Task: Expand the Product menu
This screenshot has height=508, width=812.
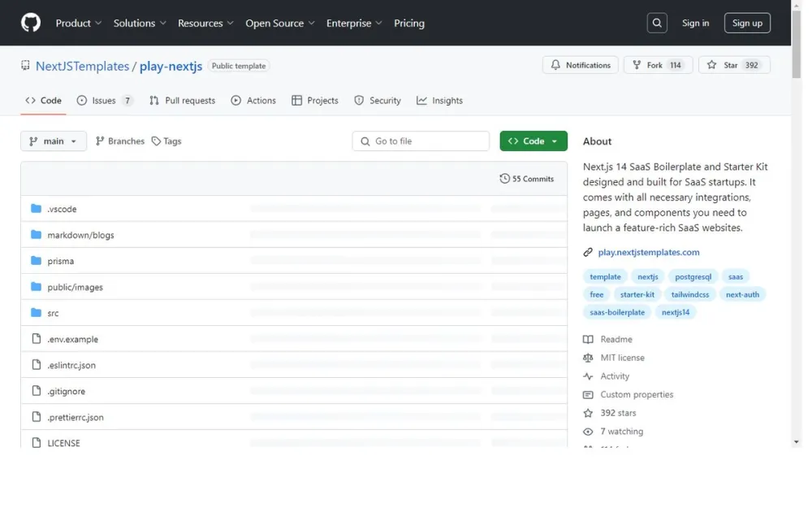Action: 79,23
